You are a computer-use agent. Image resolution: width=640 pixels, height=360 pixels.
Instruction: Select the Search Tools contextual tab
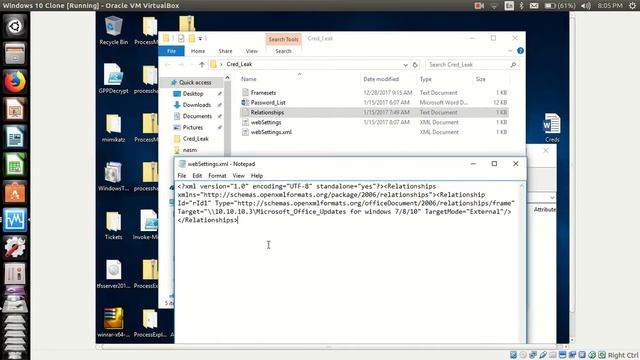point(283,39)
